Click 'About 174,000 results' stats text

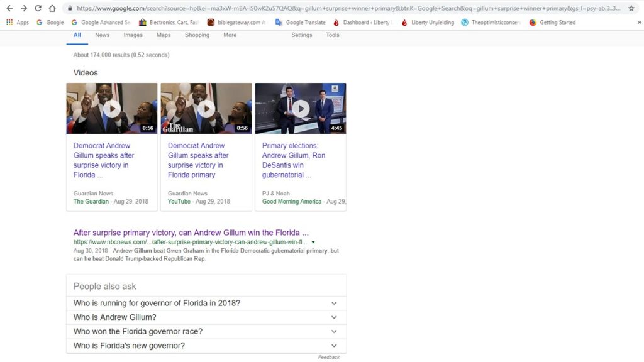[121, 55]
